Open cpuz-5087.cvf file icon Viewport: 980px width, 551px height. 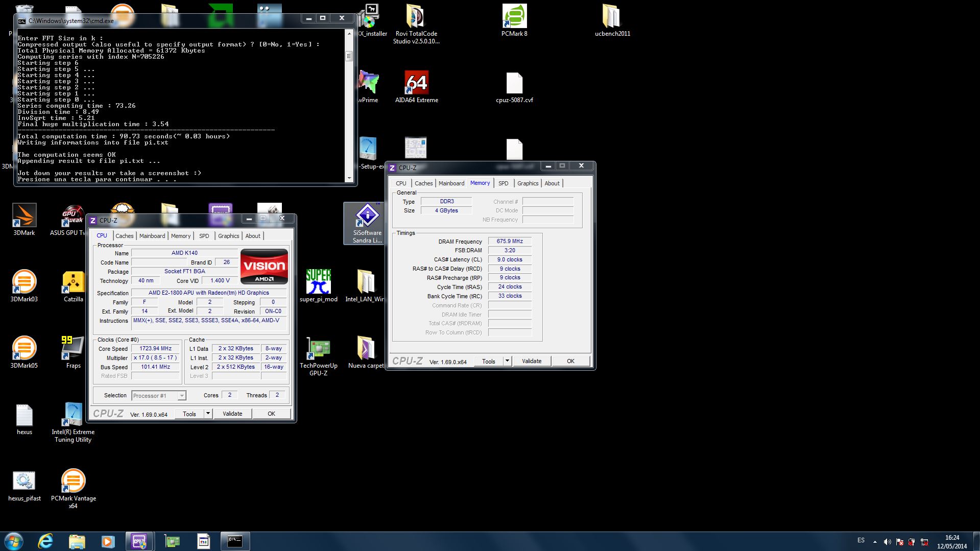[x=514, y=87]
